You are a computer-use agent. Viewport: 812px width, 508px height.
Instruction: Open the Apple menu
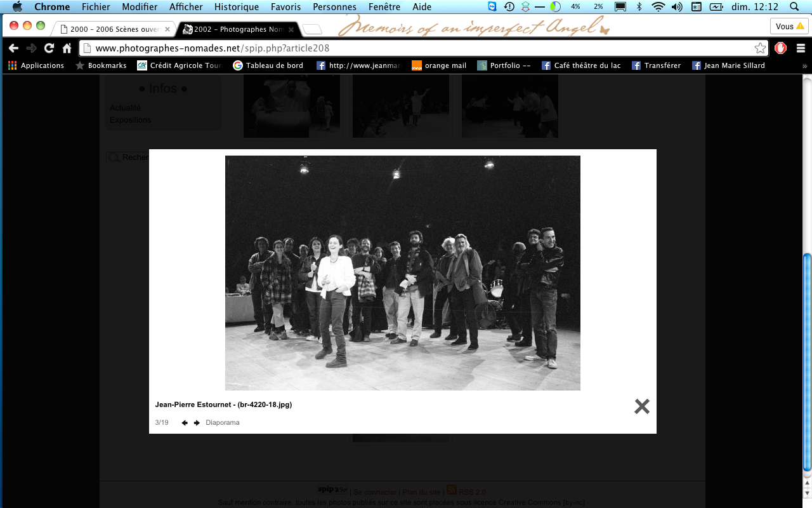click(x=17, y=7)
